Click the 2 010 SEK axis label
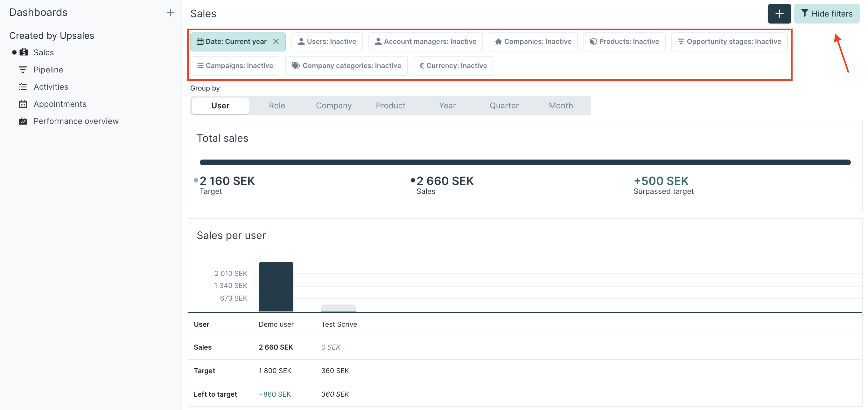 231,273
